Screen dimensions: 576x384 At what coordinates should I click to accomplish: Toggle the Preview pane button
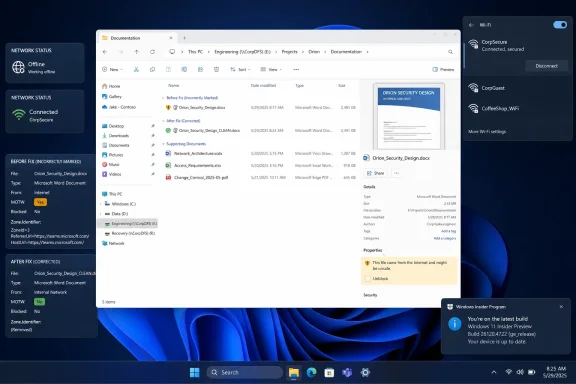pyautogui.click(x=443, y=69)
